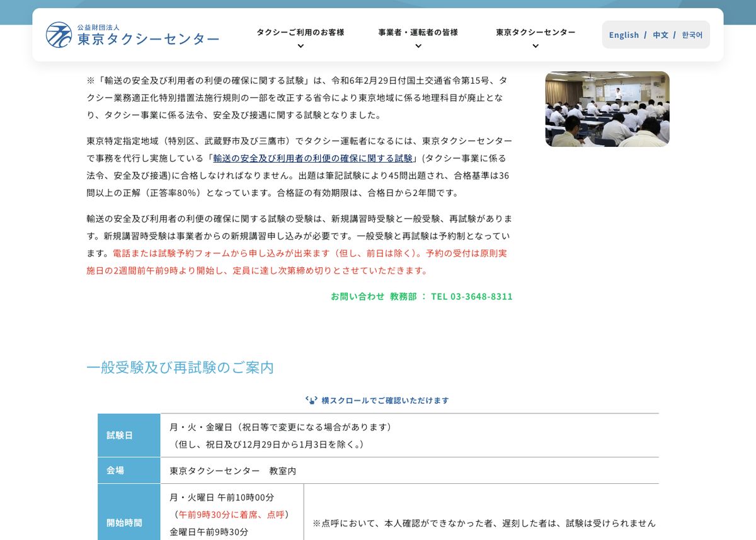
Task: Expand chevron under 東京タクシーセンター menu
Action: [x=535, y=46]
